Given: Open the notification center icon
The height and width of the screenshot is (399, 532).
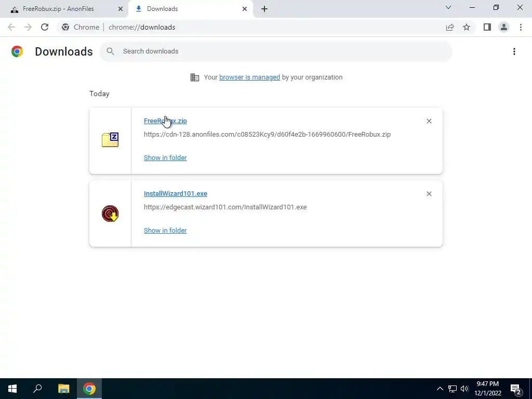Looking at the screenshot, I should coord(516,389).
